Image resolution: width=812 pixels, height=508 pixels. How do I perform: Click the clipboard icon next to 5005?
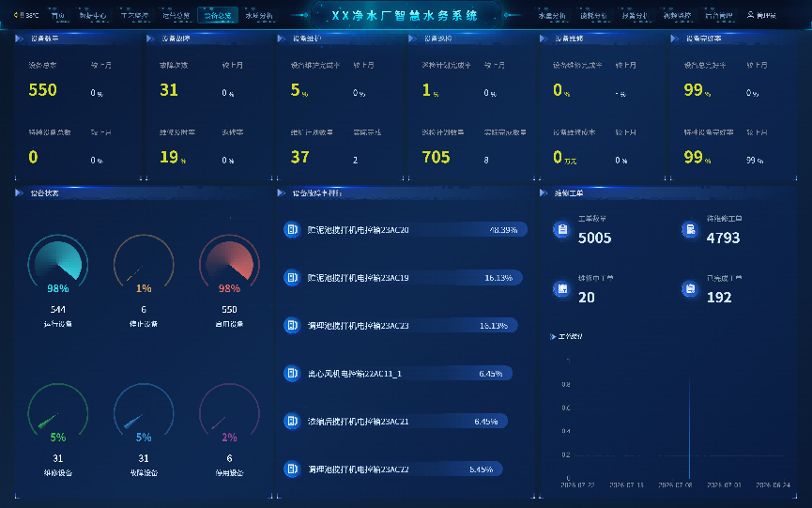pos(562,229)
